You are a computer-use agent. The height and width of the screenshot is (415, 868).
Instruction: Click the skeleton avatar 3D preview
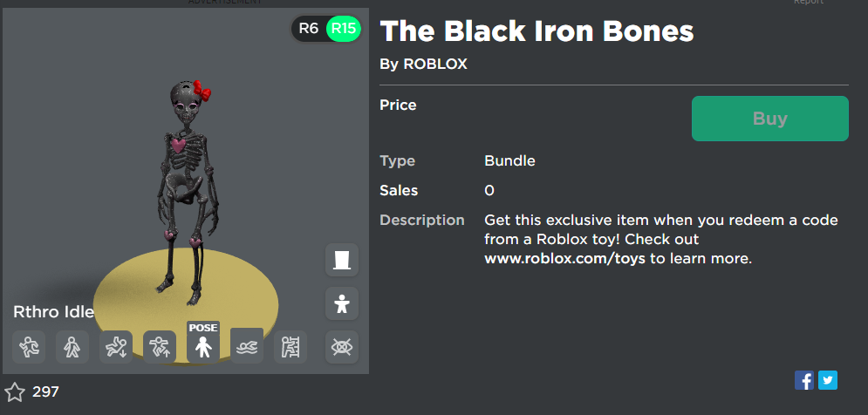pos(187,191)
